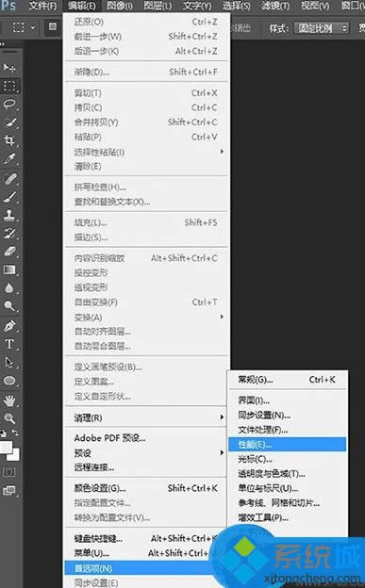The height and width of the screenshot is (588, 365).
Task: Select the Healing Brush tool
Action: (x=9, y=178)
